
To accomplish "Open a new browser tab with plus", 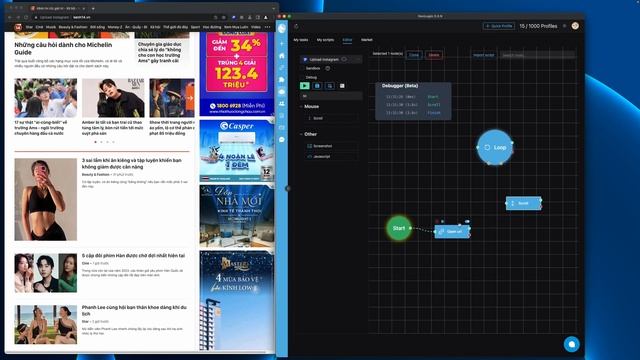I will point(93,8).
